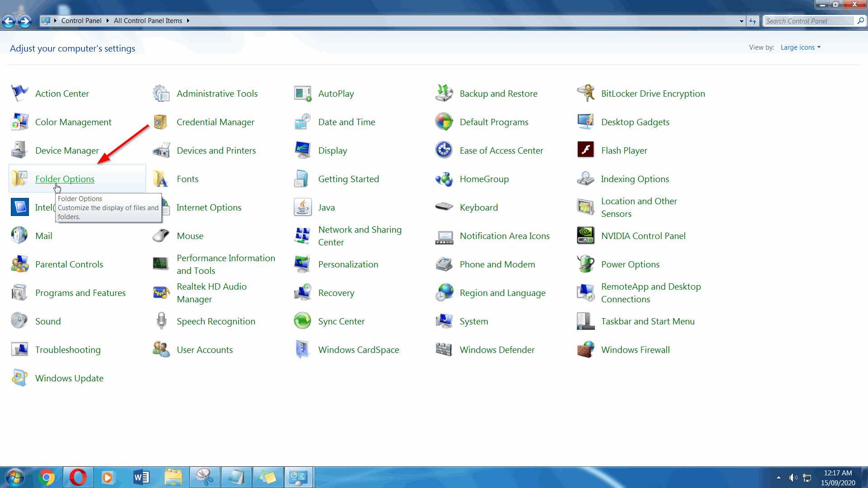Viewport: 868px width, 488px height.
Task: Open Parental Controls link
Action: point(69,264)
